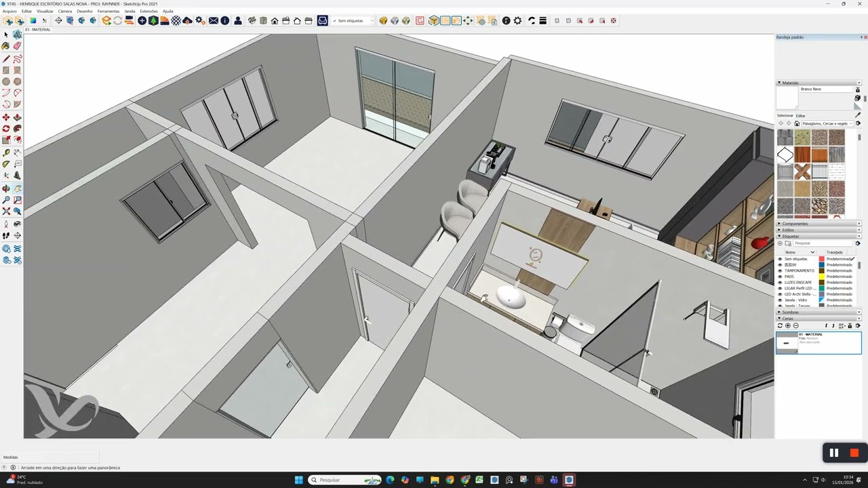Viewport: 868px width, 488px height.
Task: Select the Line pencil tool
Action: pyautogui.click(x=6, y=58)
